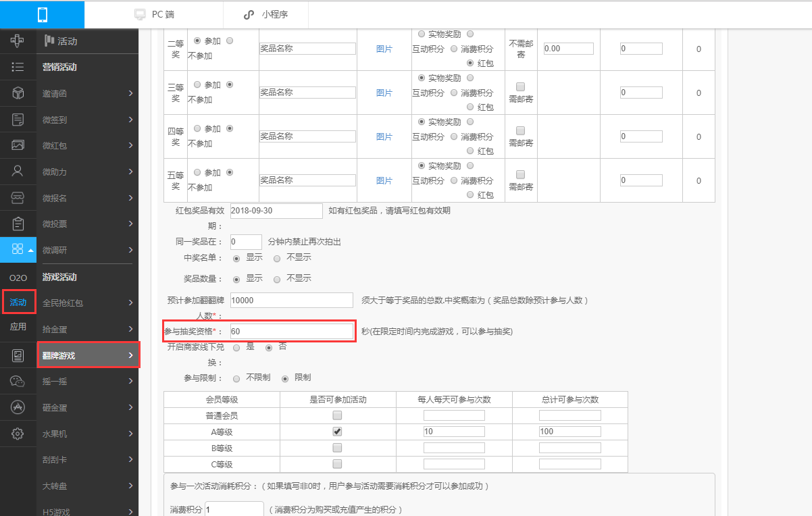
Task: Switch to the 小程序 tab
Action: tap(265, 14)
